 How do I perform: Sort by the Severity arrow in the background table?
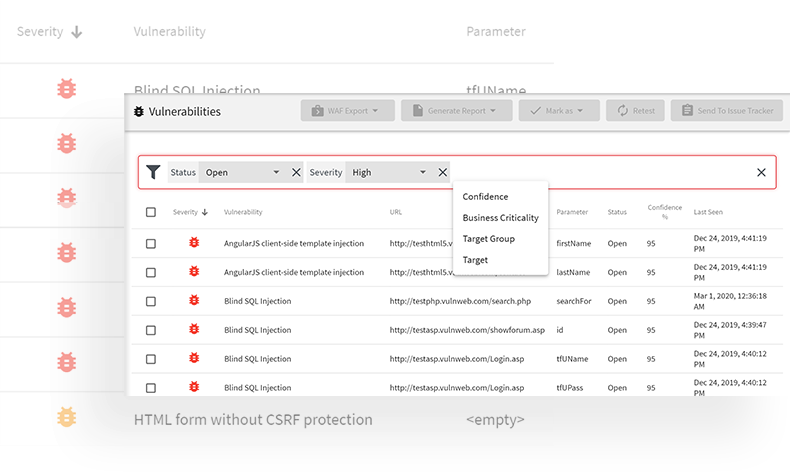(x=77, y=32)
